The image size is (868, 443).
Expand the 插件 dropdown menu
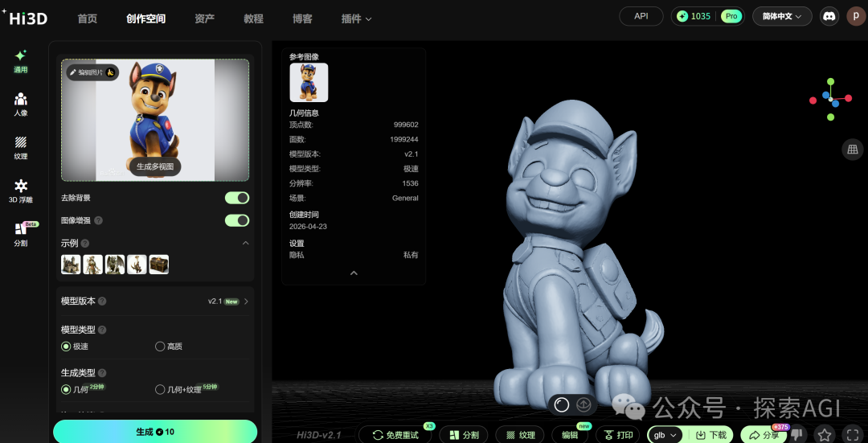pos(356,18)
